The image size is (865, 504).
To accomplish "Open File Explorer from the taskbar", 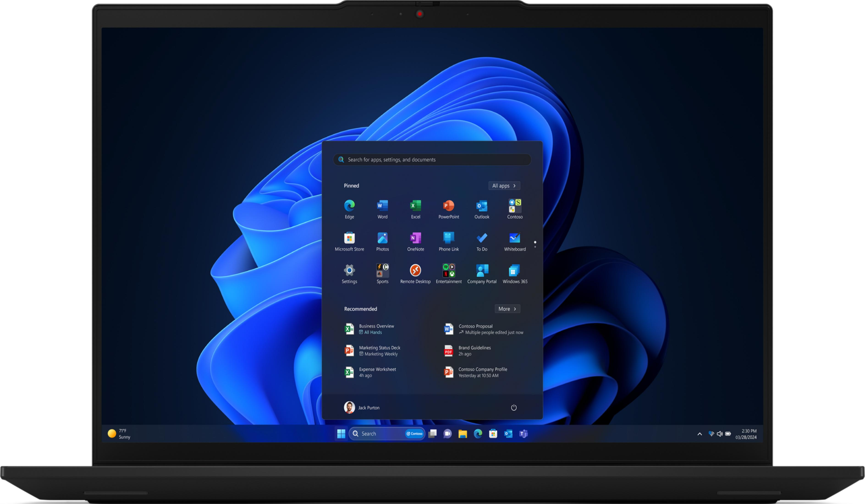I will [463, 434].
